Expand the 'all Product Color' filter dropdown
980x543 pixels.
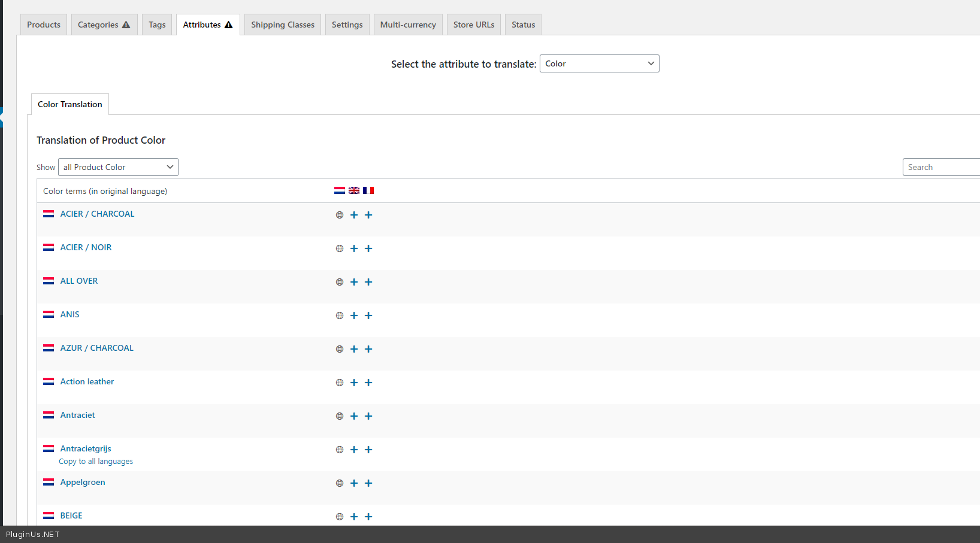click(x=118, y=167)
